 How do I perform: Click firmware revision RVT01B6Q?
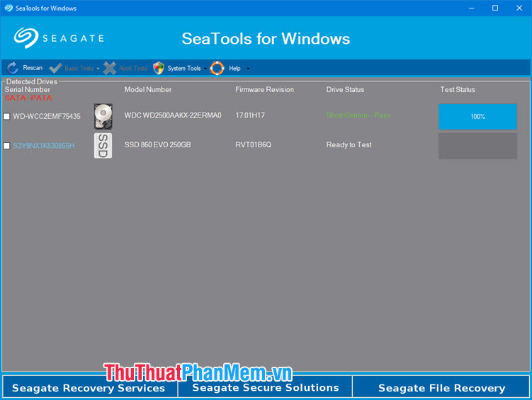click(254, 144)
